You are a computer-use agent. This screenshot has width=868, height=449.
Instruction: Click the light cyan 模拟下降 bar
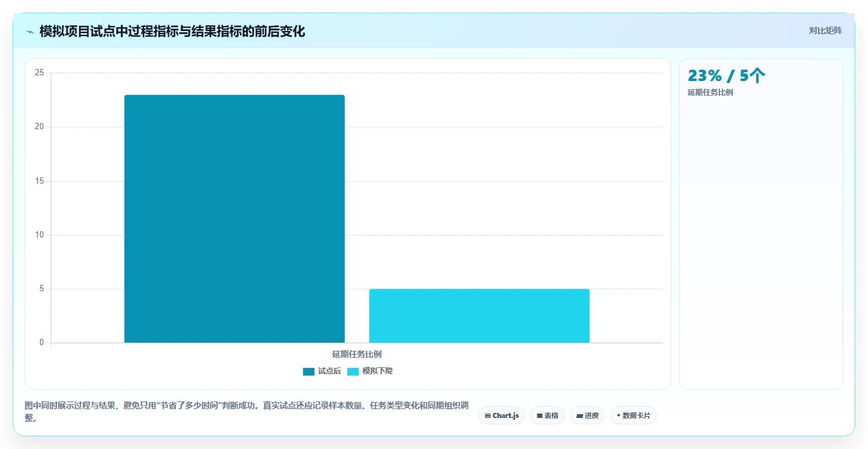480,316
